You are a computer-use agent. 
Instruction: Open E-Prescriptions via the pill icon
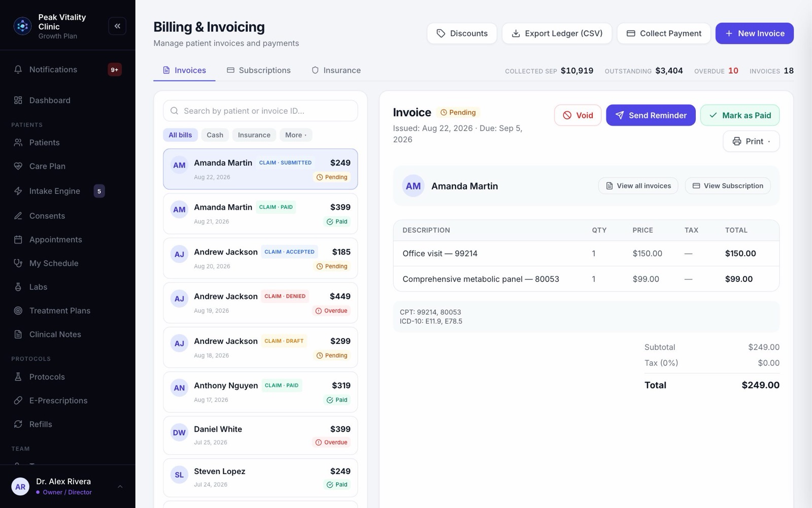tap(18, 400)
